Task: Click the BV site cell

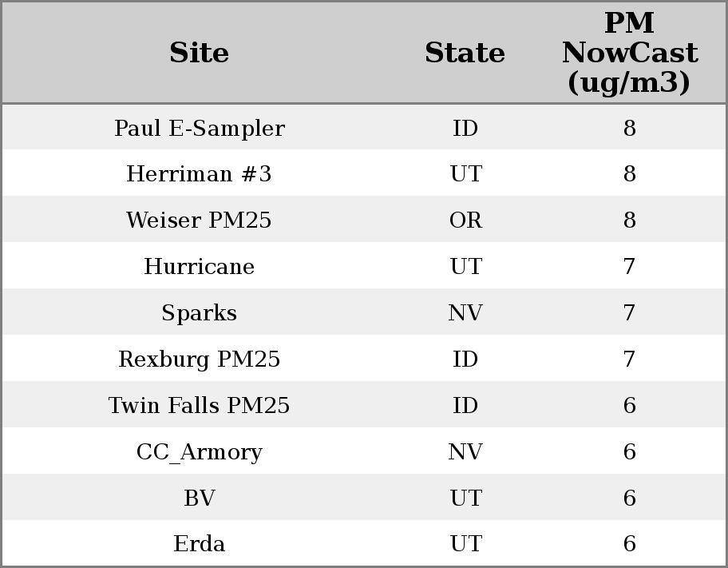Action: tap(199, 498)
